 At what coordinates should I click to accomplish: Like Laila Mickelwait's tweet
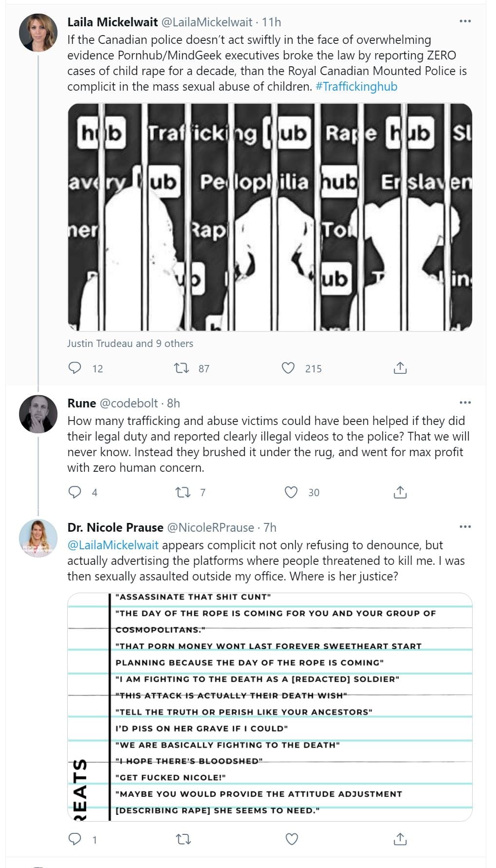(x=288, y=368)
